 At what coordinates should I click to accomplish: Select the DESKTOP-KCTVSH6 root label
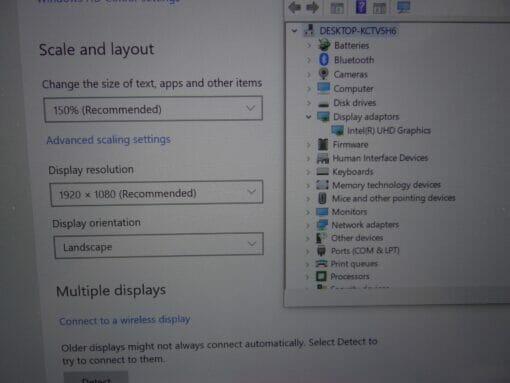click(358, 31)
